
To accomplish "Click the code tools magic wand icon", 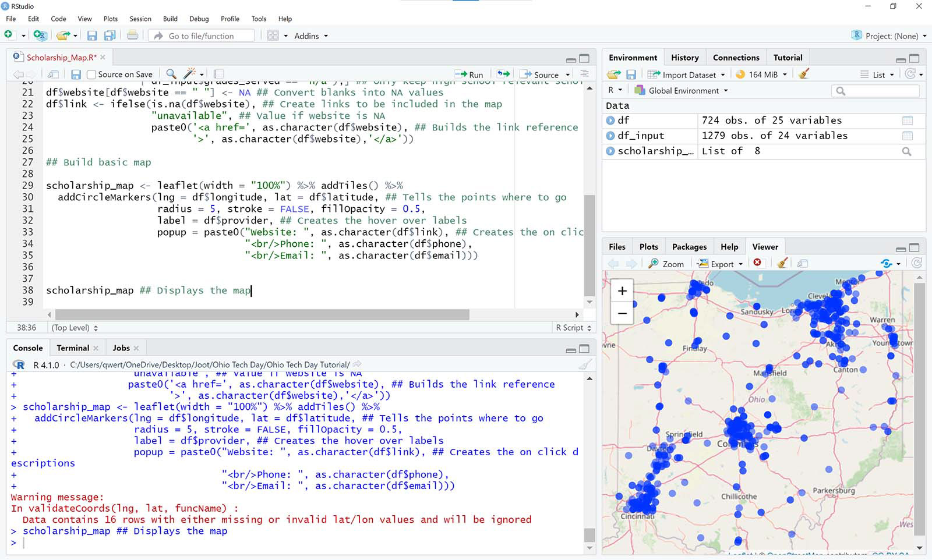I will click(x=189, y=74).
